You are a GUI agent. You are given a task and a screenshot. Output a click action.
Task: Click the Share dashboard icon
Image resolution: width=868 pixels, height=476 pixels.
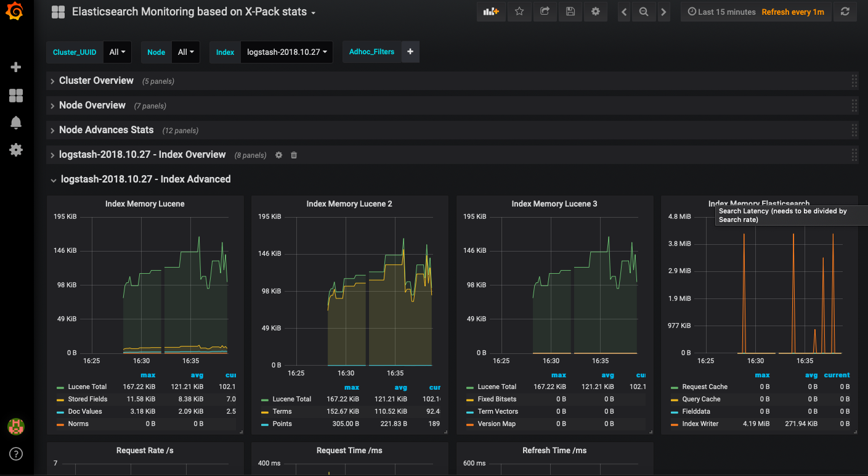pyautogui.click(x=545, y=12)
